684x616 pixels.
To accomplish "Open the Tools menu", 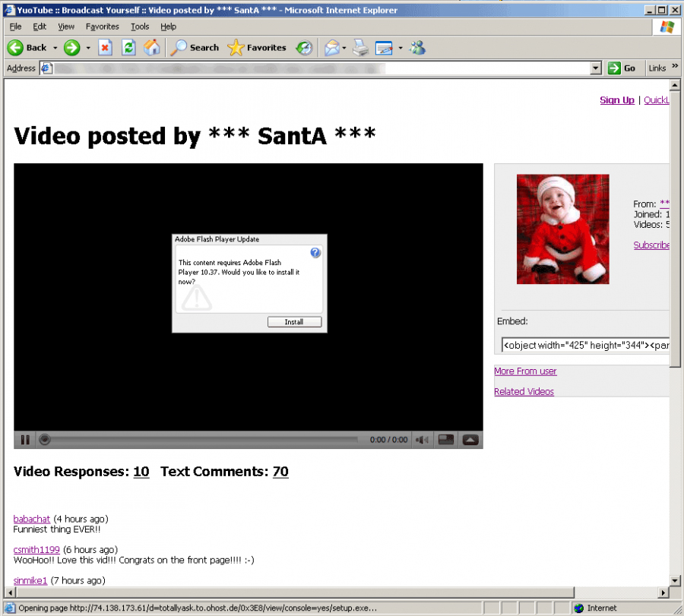I will click(x=140, y=27).
